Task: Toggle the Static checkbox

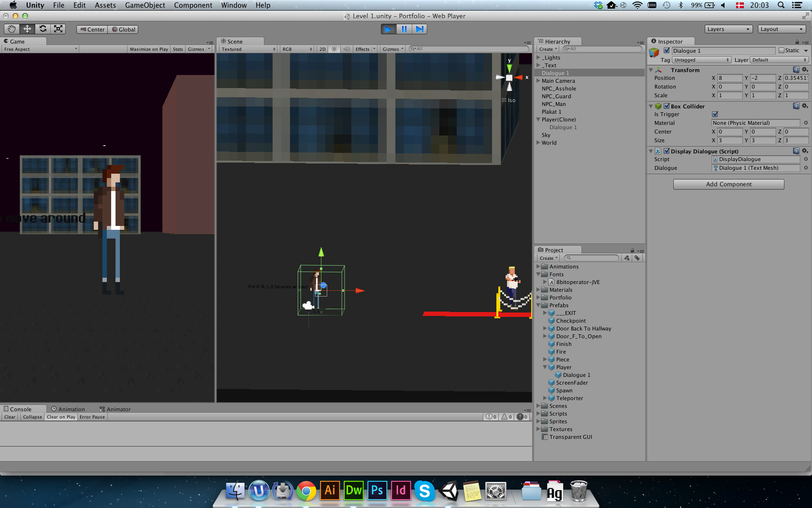Action: coord(782,51)
